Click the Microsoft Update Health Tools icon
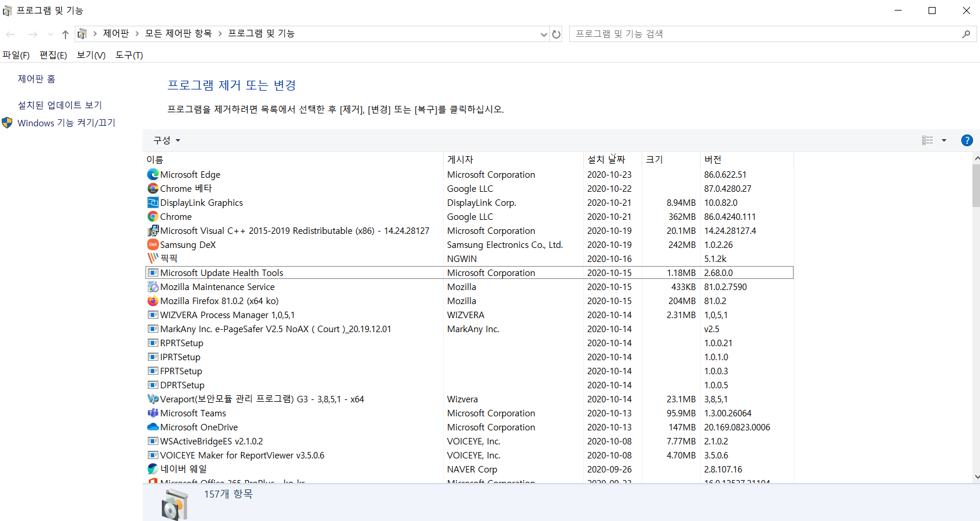Image resolution: width=980 pixels, height=521 pixels. tap(153, 272)
